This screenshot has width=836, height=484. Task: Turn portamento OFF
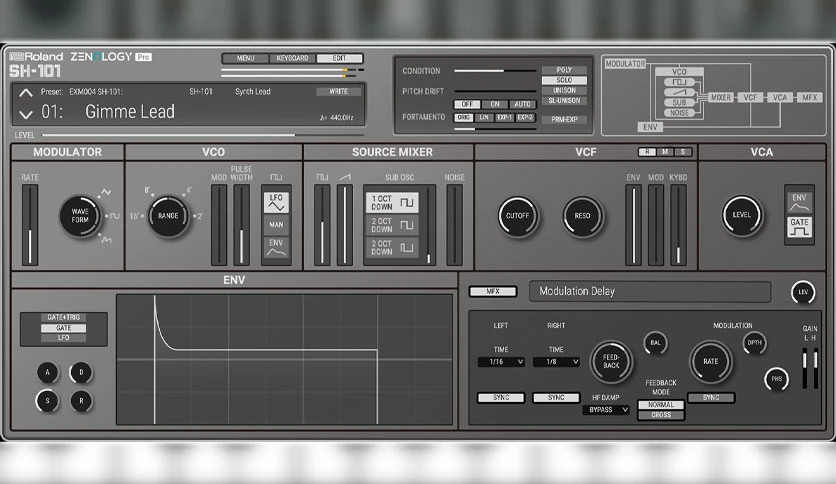click(x=467, y=104)
